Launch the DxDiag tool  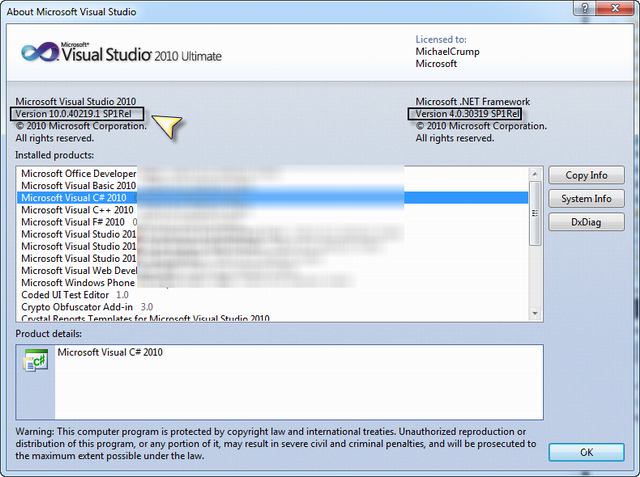pyautogui.click(x=586, y=222)
